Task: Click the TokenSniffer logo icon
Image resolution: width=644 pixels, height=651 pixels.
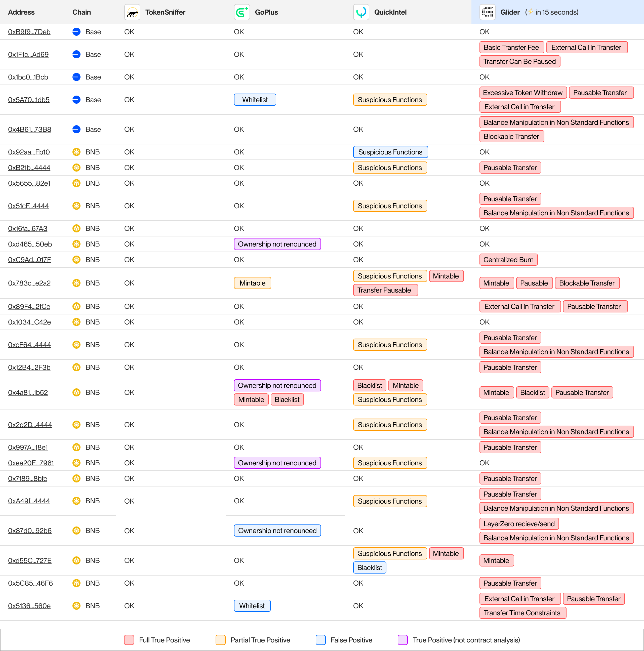Action: coord(132,13)
